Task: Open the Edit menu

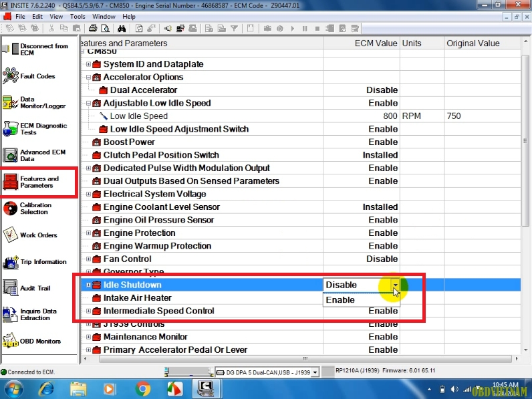Action: (37, 16)
